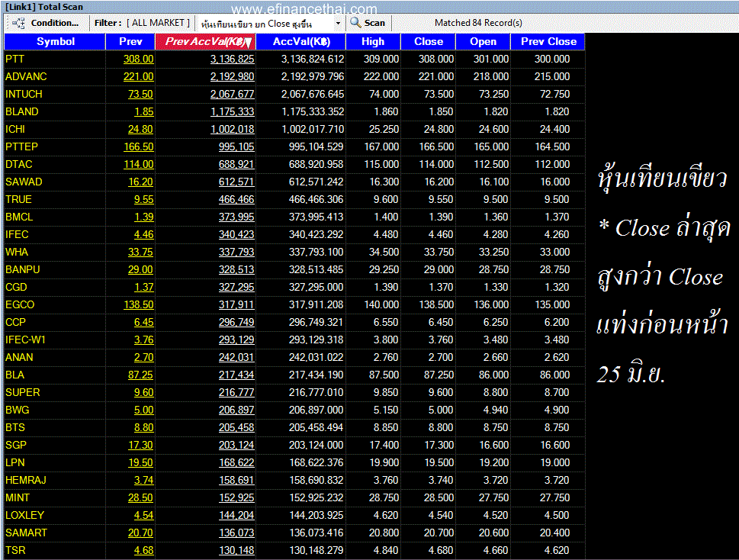Sort by the AccVal(K฿) column header
739x560 pixels.
[x=301, y=41]
